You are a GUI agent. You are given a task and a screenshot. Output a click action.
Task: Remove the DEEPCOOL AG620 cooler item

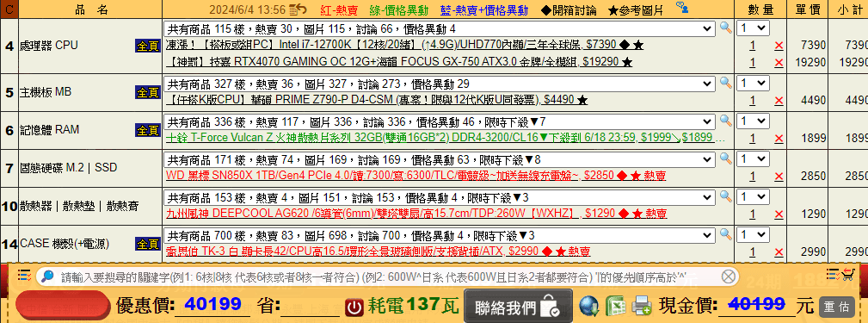[779, 214]
